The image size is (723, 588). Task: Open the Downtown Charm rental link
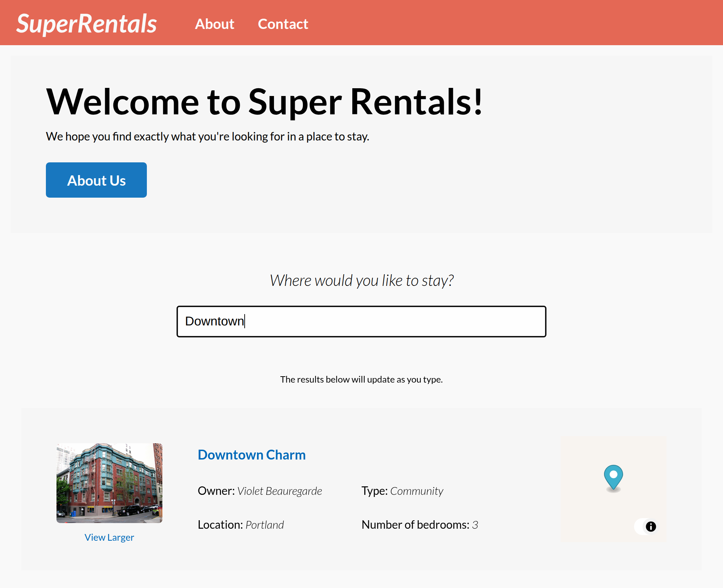252,455
